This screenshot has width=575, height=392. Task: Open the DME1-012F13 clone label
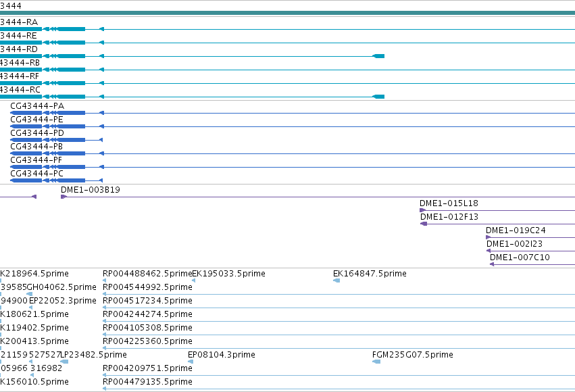449,217
